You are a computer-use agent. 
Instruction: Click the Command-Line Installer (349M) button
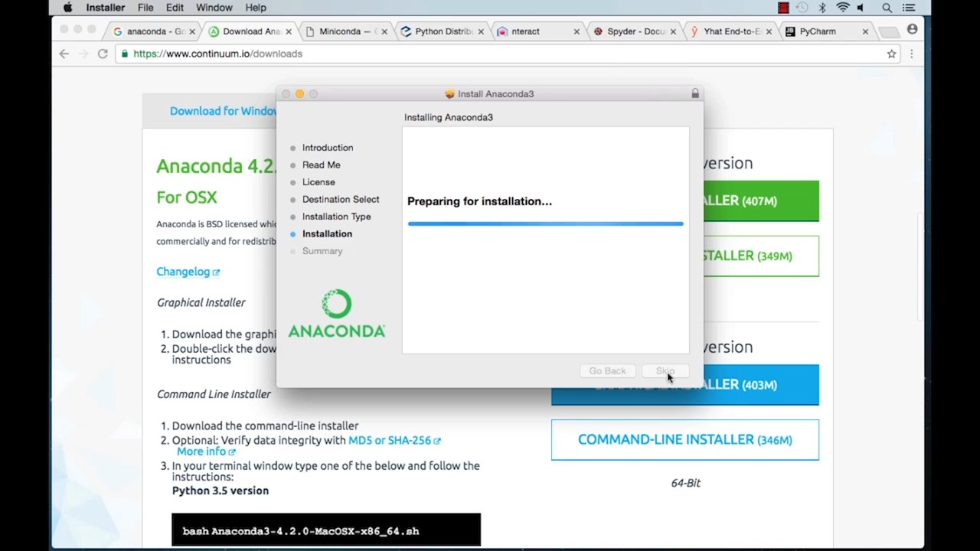coord(761,256)
